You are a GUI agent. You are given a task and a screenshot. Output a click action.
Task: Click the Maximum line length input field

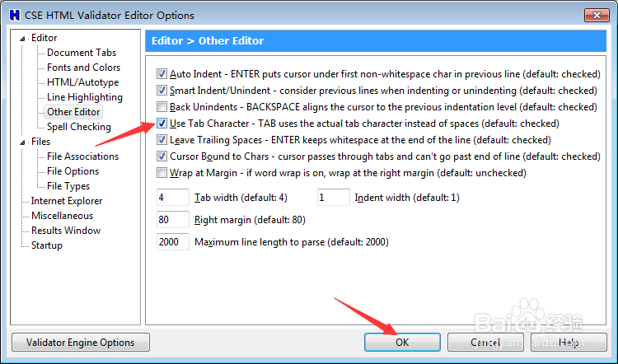(173, 241)
